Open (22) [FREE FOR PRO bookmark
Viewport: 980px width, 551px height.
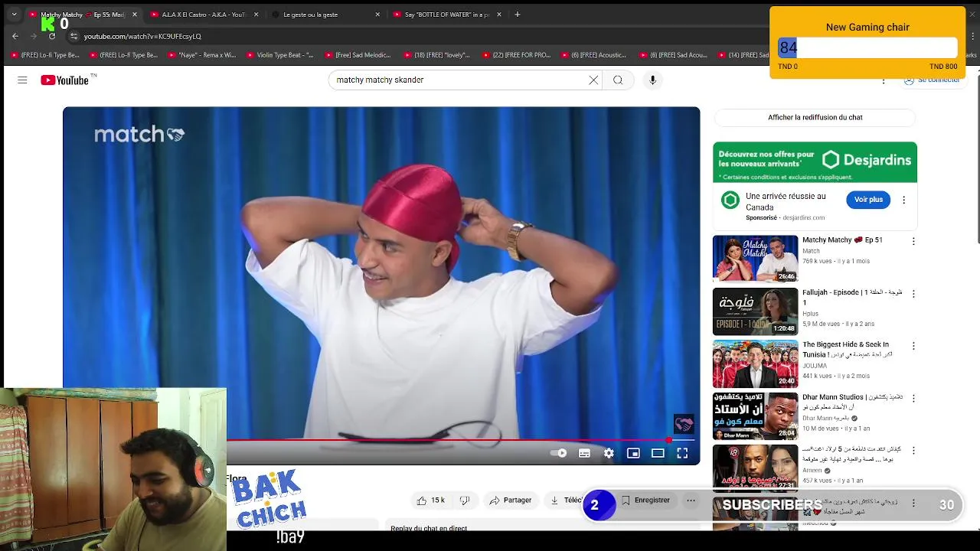point(517,55)
